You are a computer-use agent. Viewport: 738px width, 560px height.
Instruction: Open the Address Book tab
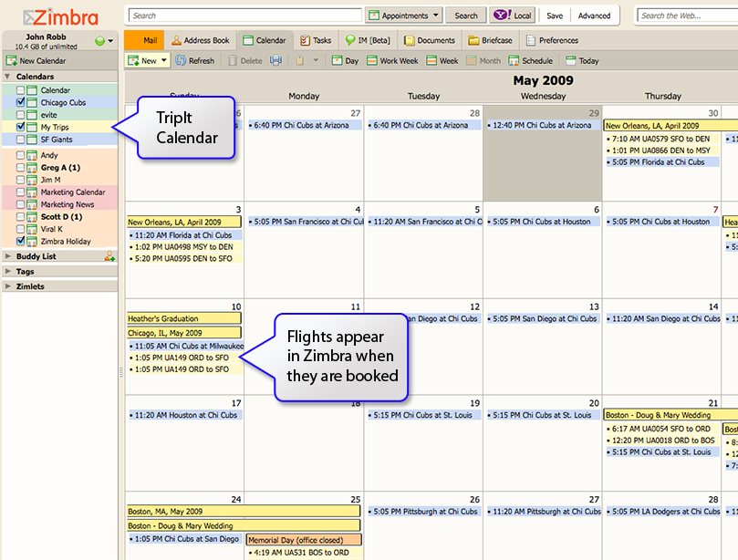(x=201, y=40)
